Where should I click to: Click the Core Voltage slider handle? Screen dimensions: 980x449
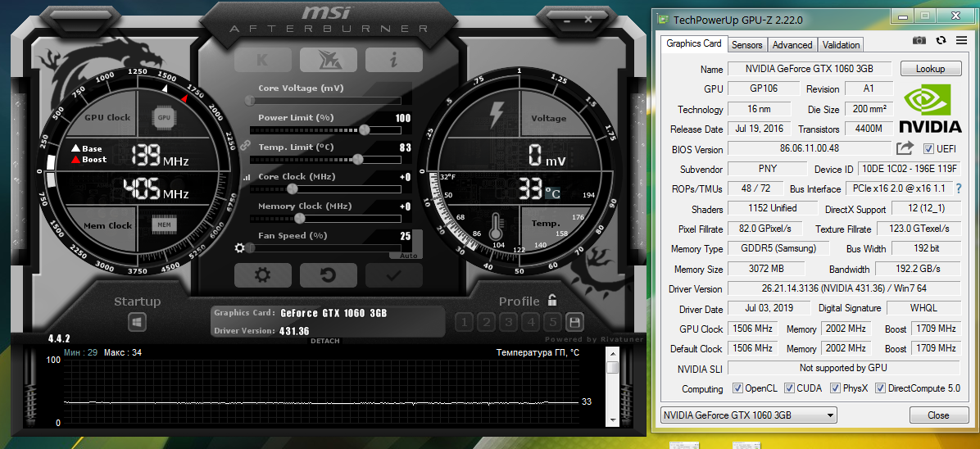pos(250,100)
